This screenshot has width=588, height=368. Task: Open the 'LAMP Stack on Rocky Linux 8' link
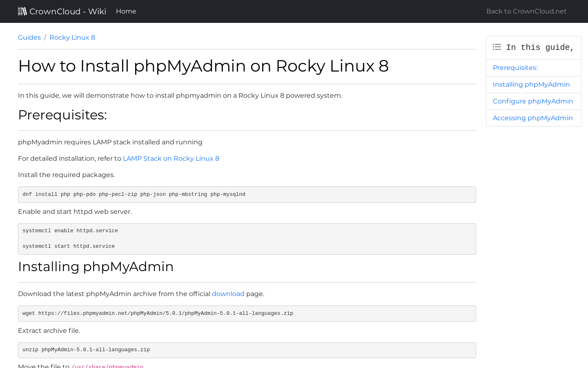pyautogui.click(x=171, y=159)
